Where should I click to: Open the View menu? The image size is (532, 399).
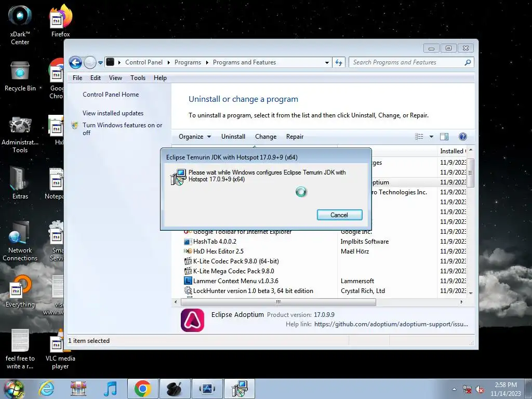pyautogui.click(x=115, y=78)
